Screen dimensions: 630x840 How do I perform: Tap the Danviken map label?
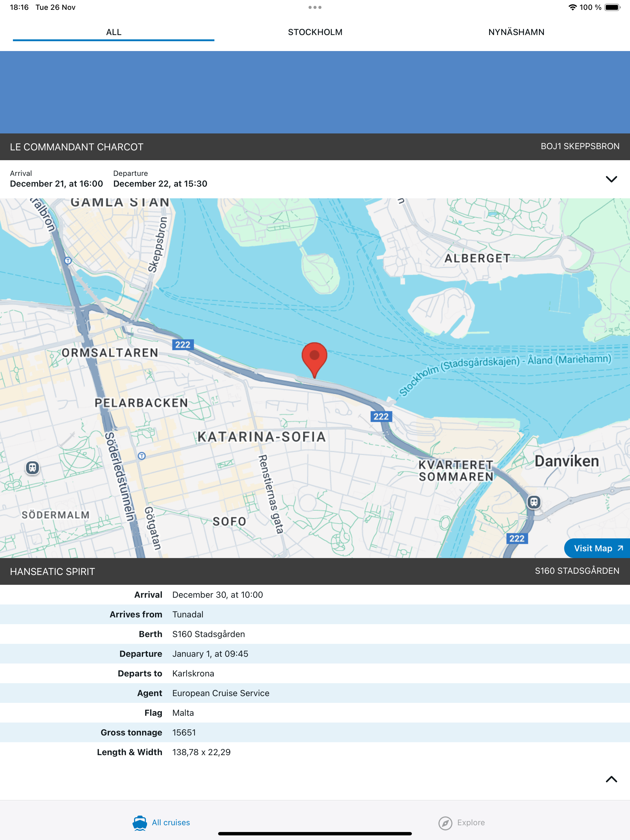click(567, 462)
